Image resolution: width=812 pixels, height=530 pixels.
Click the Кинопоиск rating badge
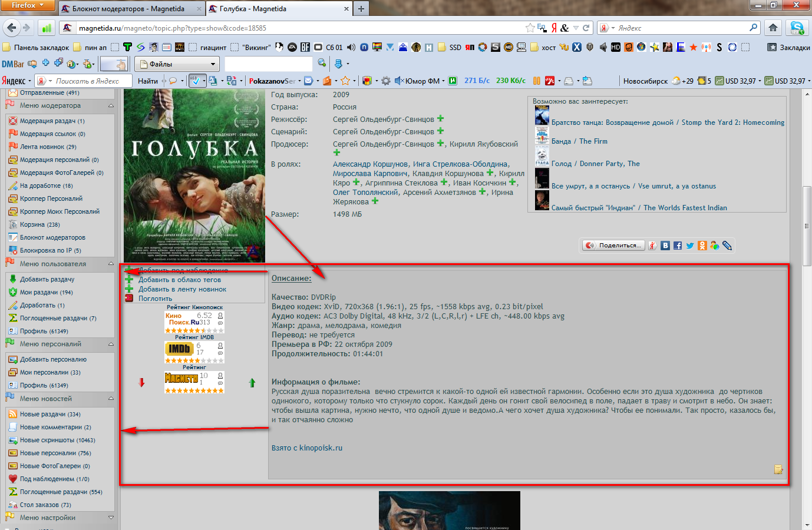pyautogui.click(x=194, y=322)
